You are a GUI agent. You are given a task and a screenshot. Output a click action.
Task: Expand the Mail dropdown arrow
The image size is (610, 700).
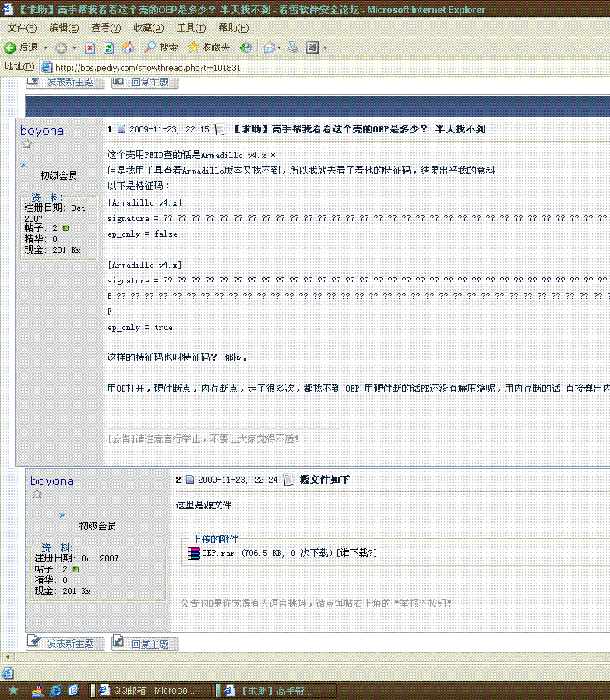coord(280,47)
